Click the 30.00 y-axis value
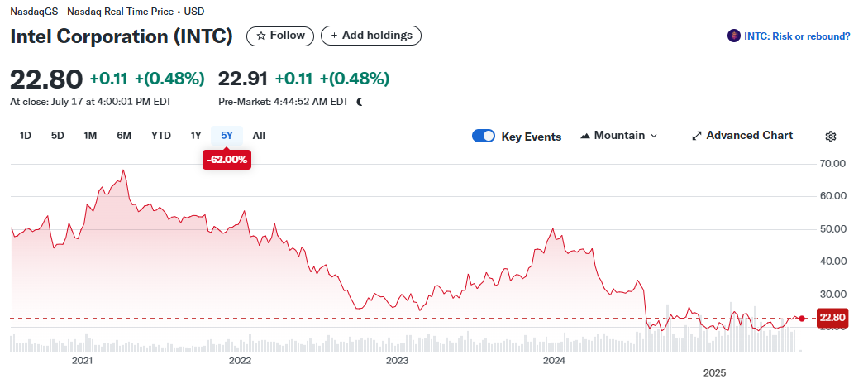 pyautogui.click(x=832, y=295)
